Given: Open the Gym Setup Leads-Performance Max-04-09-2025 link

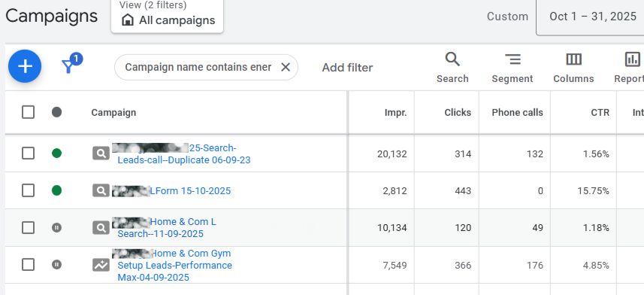Looking at the screenshot, I should click(174, 265).
